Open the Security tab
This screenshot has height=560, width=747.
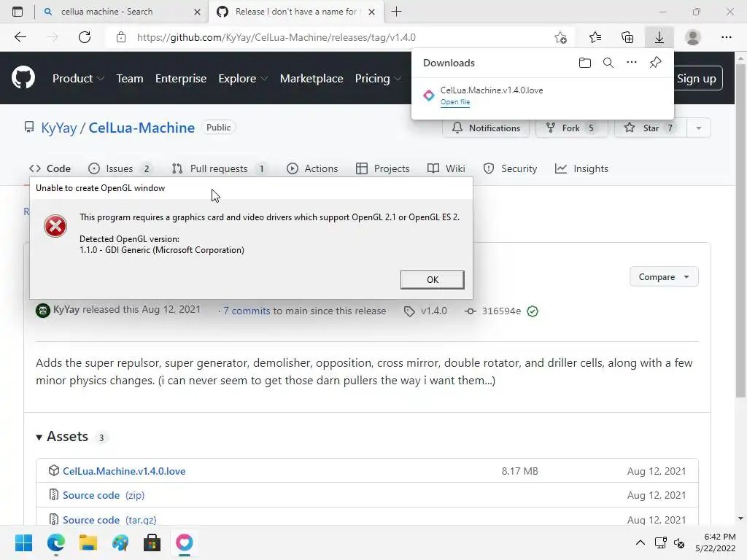[510, 168]
